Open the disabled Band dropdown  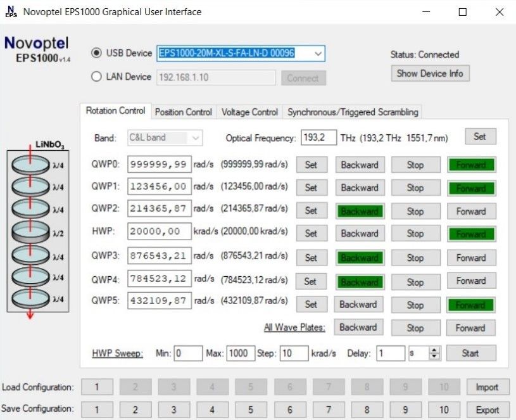[165, 137]
